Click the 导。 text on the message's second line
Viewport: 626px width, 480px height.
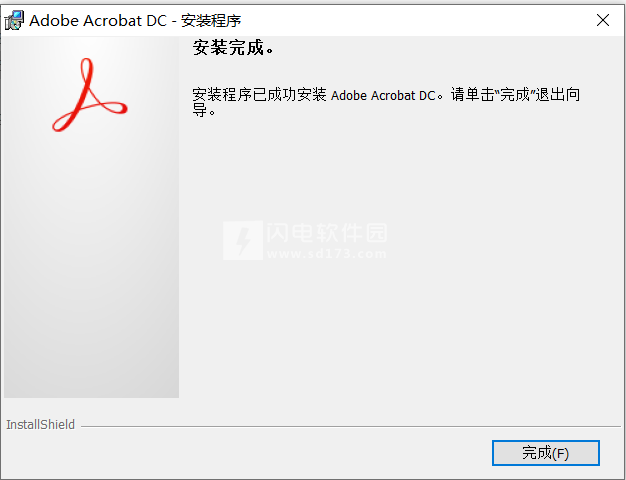point(204,110)
